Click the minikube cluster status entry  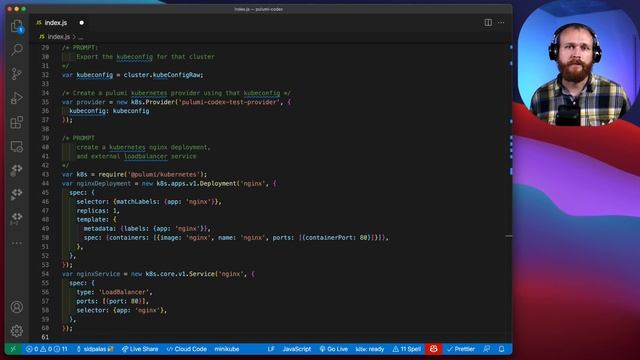227,349
